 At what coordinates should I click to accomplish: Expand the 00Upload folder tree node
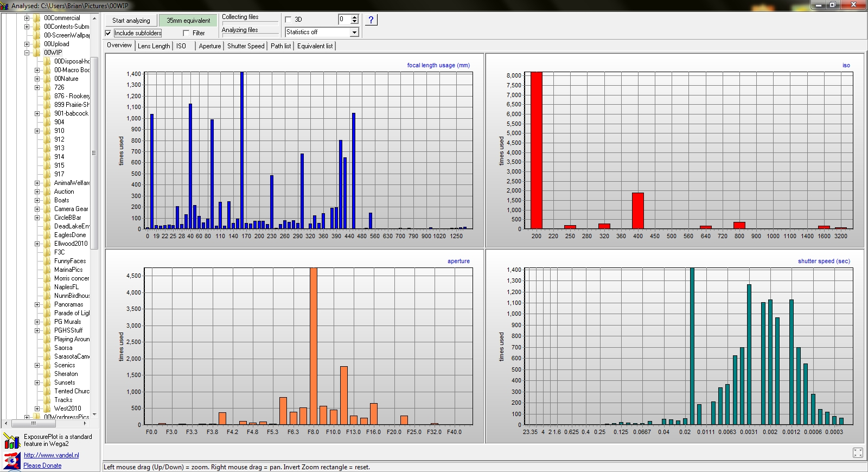tap(27, 44)
